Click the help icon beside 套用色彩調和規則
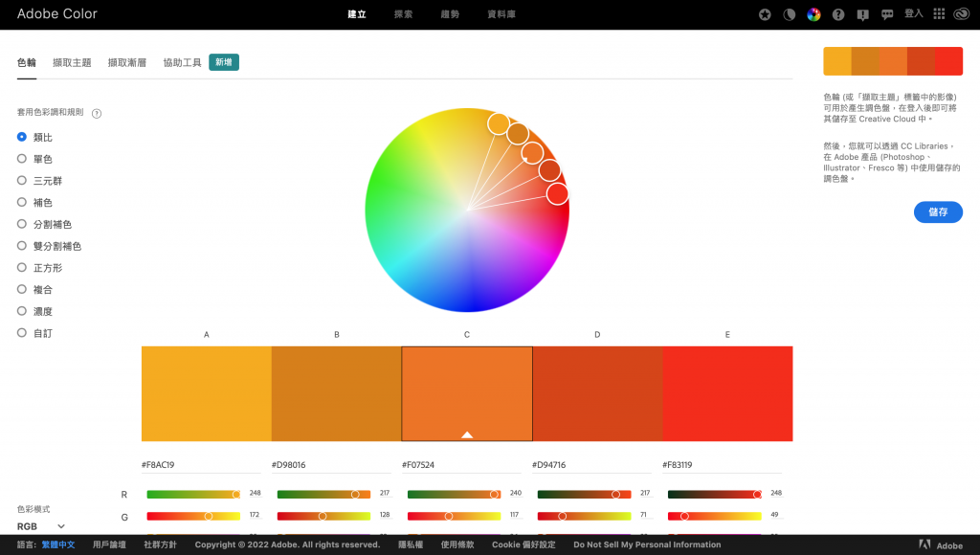Viewport: 980px width, 555px height. pyautogui.click(x=97, y=113)
